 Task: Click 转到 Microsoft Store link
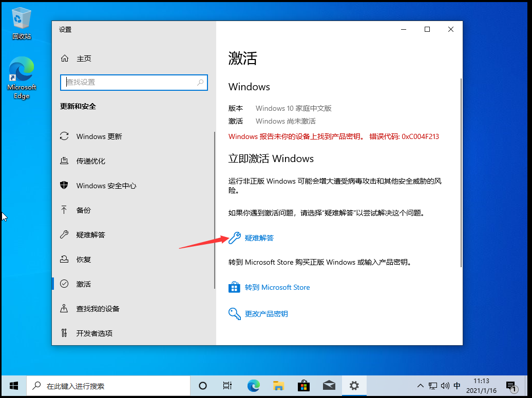click(277, 287)
